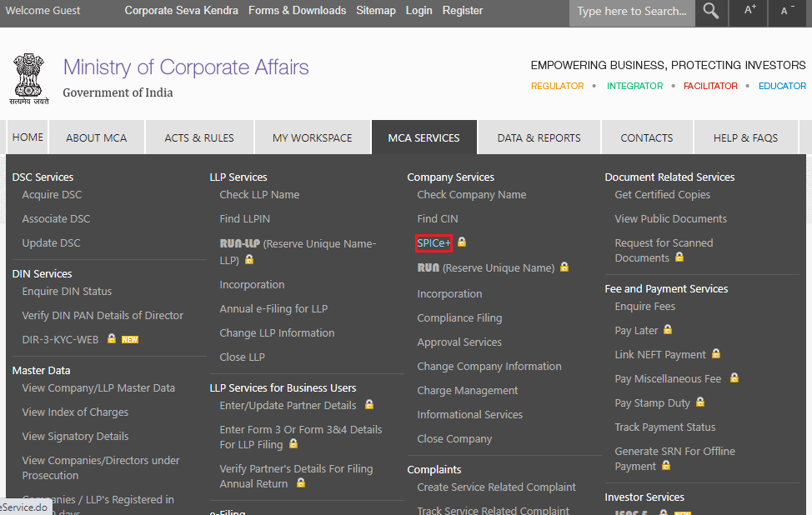Select Update DSC
The height and width of the screenshot is (515, 812).
pos(51,242)
